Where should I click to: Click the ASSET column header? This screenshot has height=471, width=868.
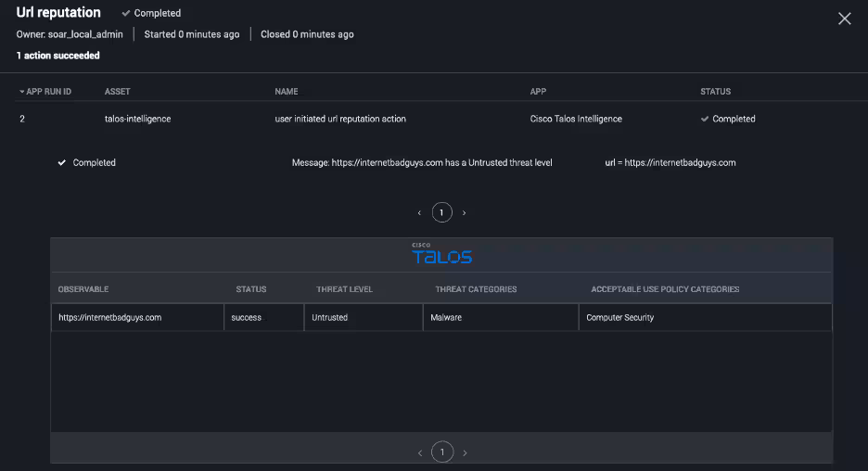(x=118, y=92)
